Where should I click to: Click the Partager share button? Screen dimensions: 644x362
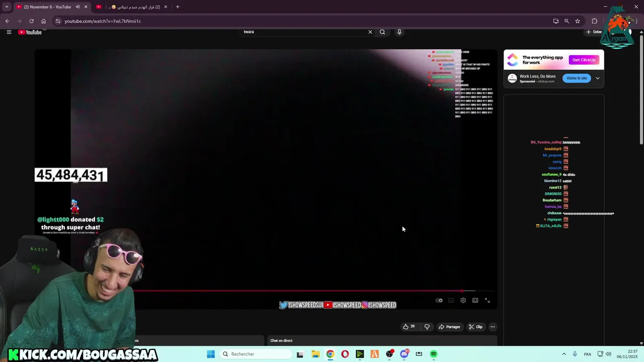449,327
